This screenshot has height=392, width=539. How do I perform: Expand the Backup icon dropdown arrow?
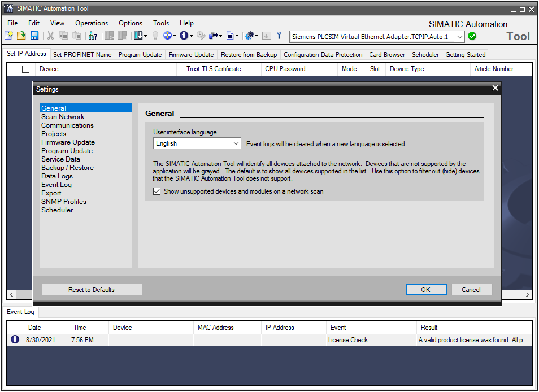point(220,36)
